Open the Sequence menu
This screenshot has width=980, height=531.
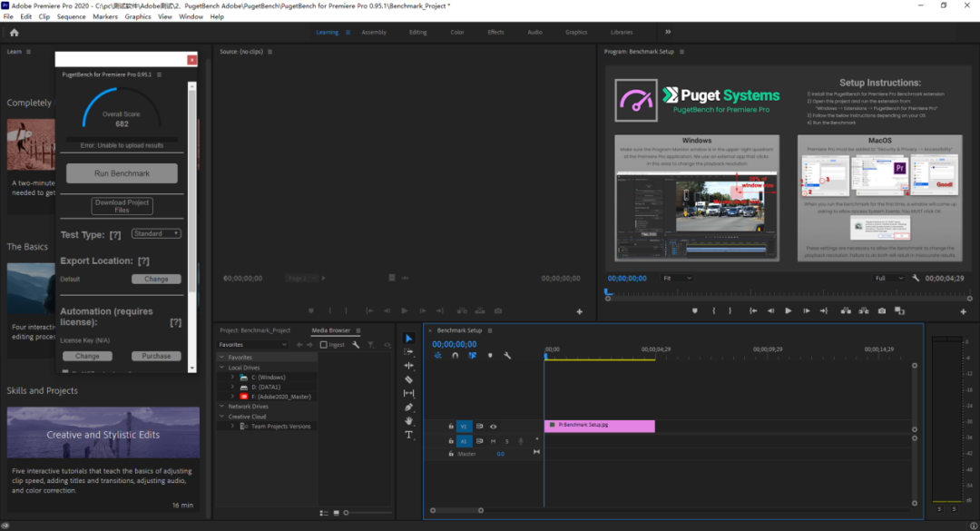coord(72,17)
